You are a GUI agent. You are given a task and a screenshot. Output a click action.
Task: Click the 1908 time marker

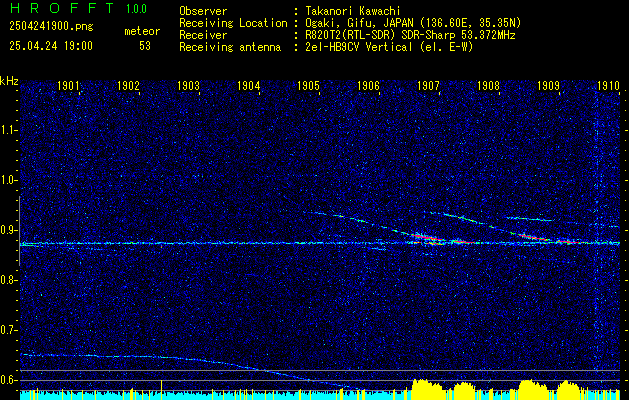tap(488, 86)
